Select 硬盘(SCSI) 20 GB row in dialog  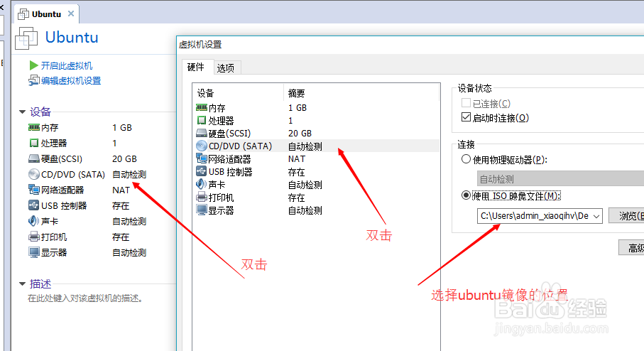pos(316,133)
